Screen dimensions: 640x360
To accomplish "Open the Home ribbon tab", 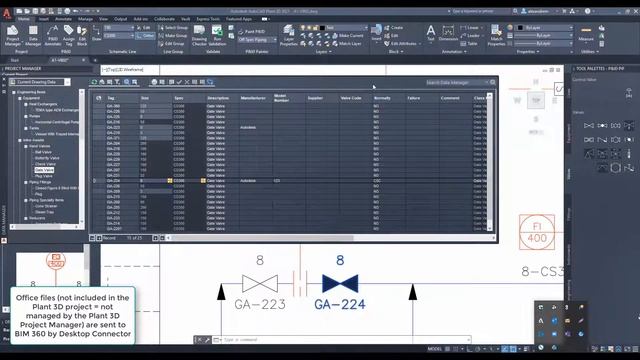I will tap(24, 19).
